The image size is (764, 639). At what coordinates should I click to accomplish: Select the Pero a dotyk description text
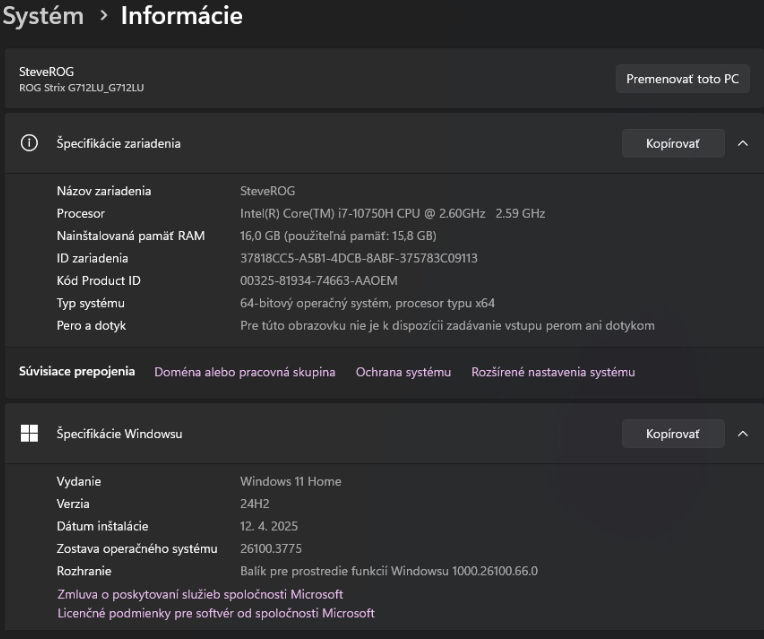[x=447, y=325]
